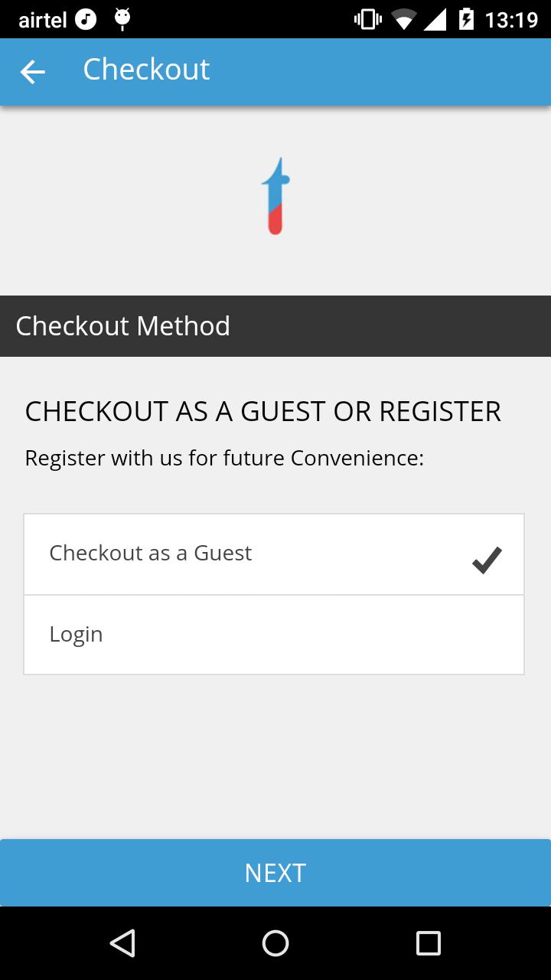Open the Checkout Method section header
This screenshot has width=551, height=980.
coord(275,326)
